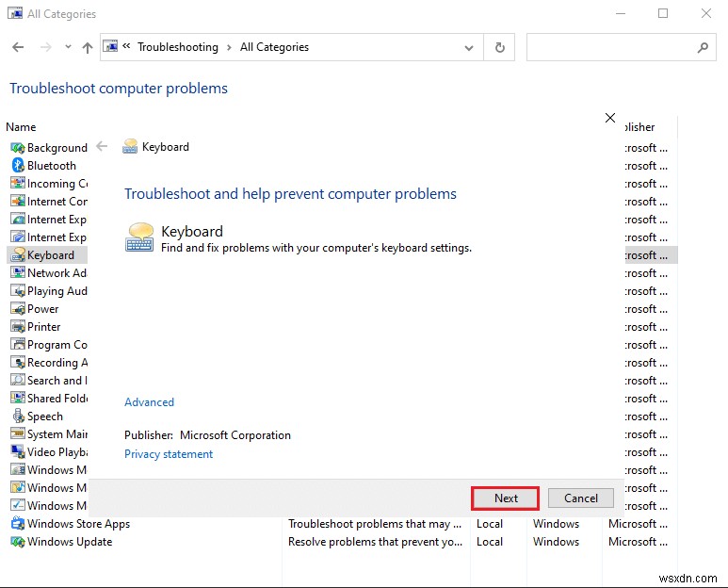Click the Speech microphone icon

click(18, 416)
